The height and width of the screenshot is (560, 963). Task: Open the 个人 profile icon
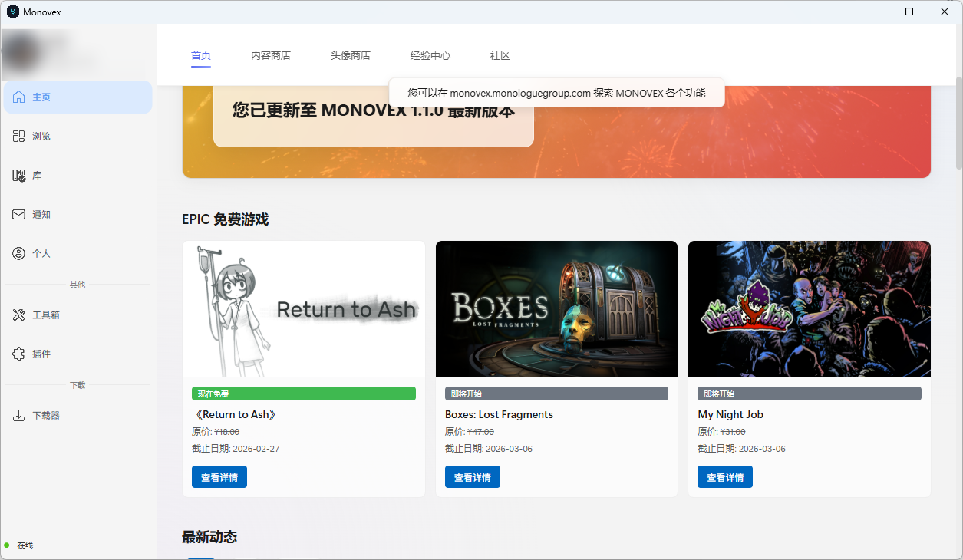(x=19, y=254)
